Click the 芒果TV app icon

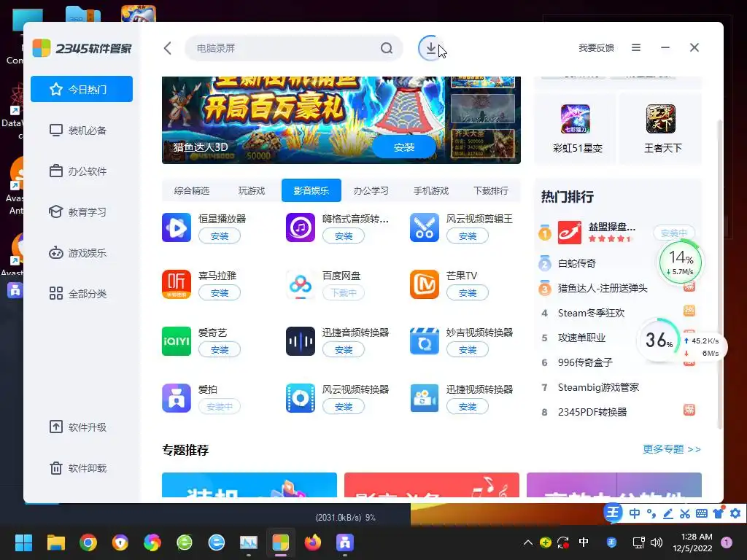tap(424, 284)
